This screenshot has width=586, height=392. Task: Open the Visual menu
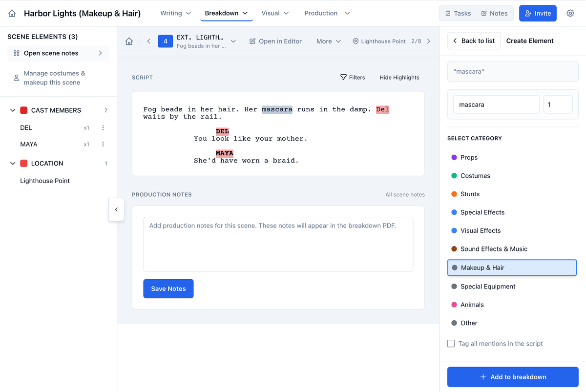coord(275,13)
